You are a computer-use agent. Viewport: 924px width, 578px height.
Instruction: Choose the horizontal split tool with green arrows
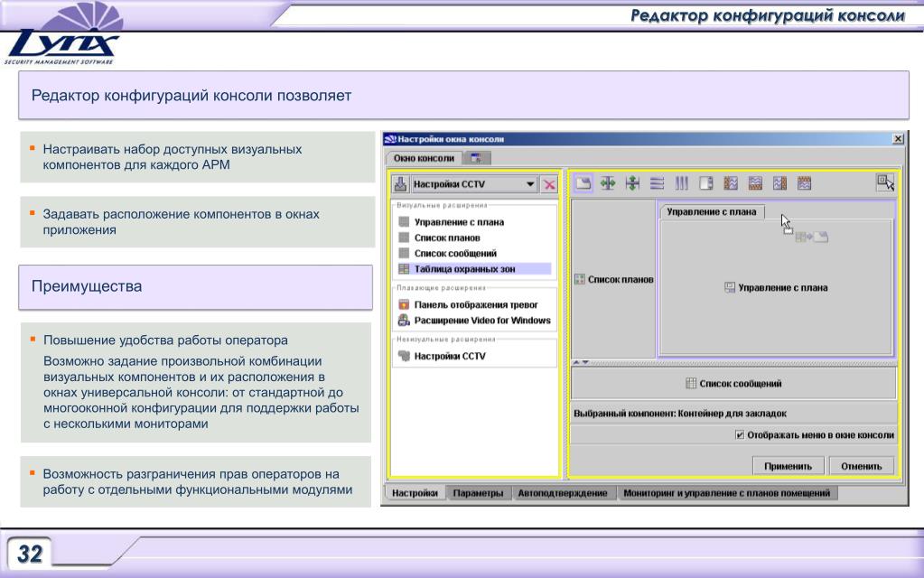click(x=608, y=183)
